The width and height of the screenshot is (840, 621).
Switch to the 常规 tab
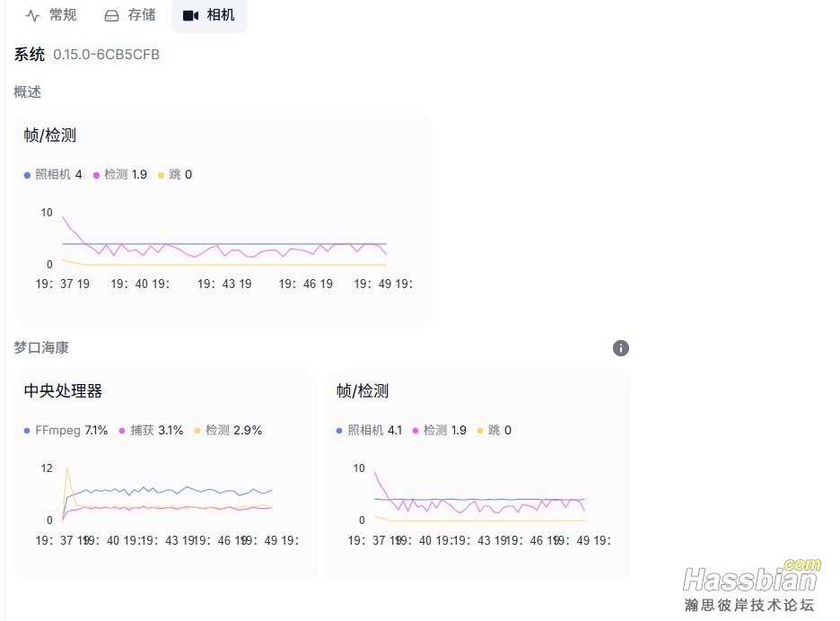[x=51, y=15]
